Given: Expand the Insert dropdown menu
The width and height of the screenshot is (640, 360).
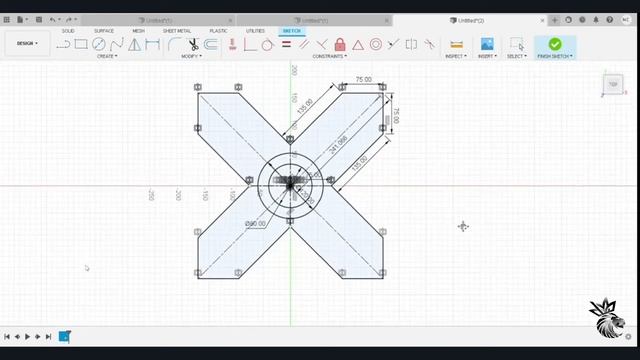Looking at the screenshot, I should tap(487, 56).
